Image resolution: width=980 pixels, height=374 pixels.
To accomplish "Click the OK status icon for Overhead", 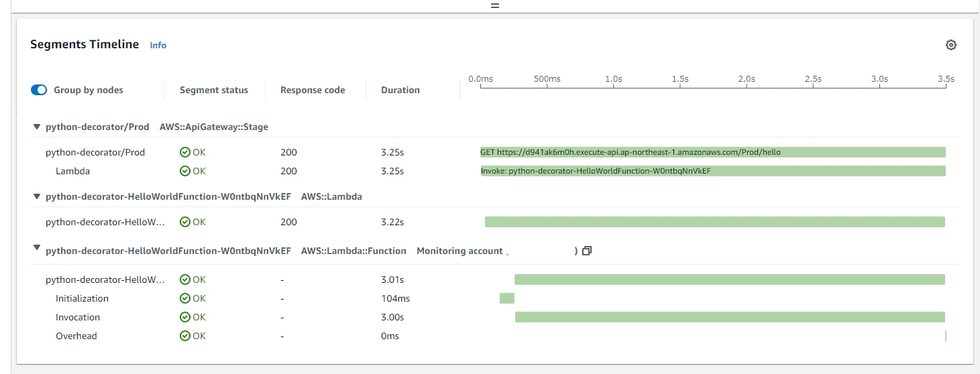I will tap(185, 336).
